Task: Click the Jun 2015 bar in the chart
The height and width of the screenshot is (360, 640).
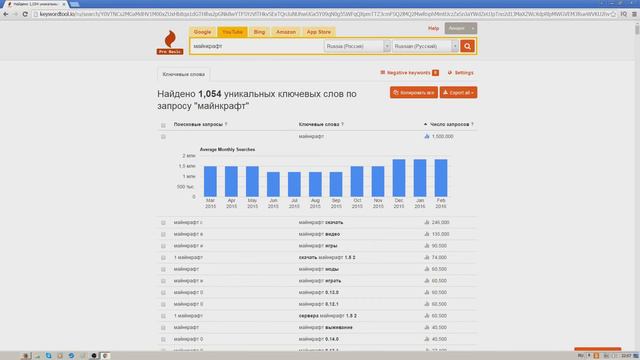Action: point(273,184)
